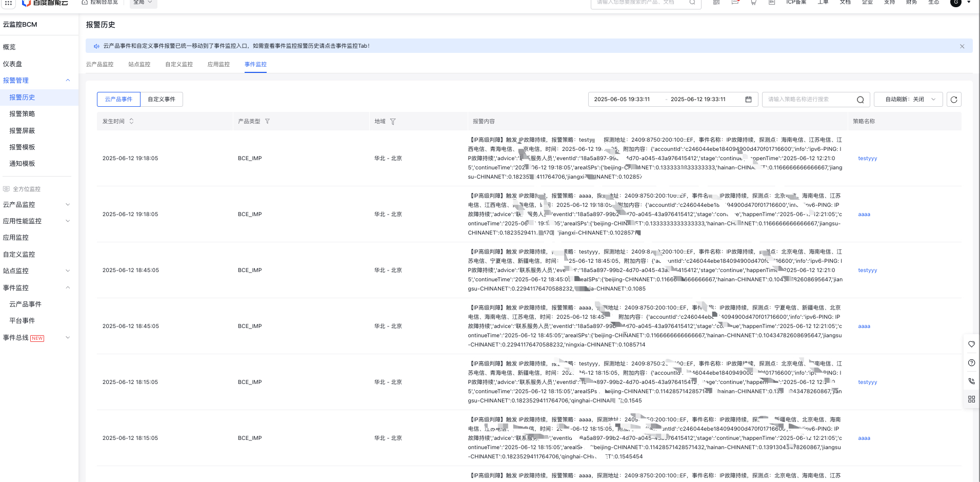Open the 自动刷新 dropdown
The height and width of the screenshot is (482, 980).
[908, 99]
